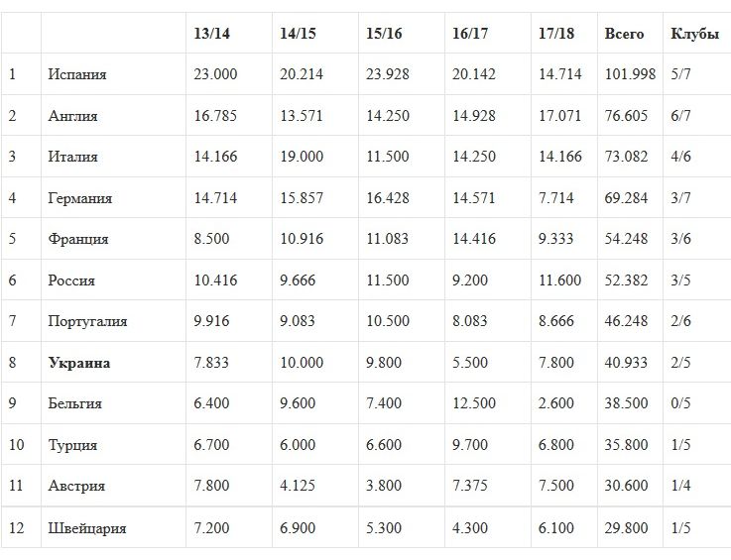Select the Германия country cell

80,198
